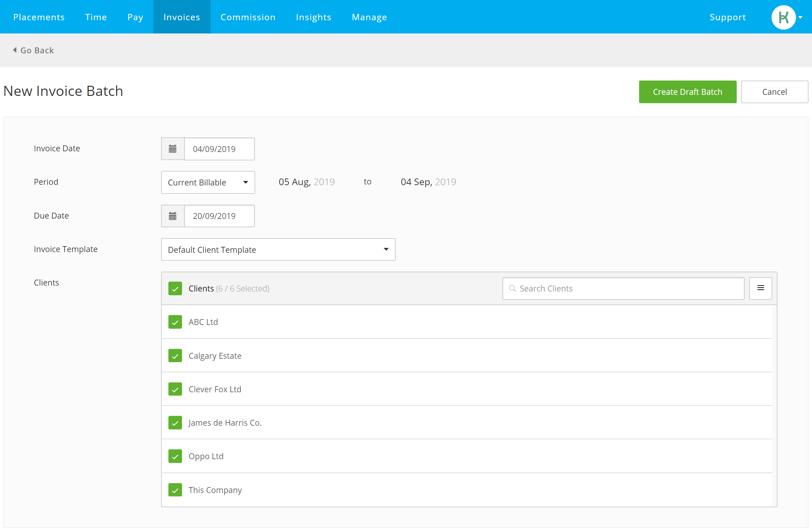
Task: Click the Go Back link
Action: (x=33, y=50)
